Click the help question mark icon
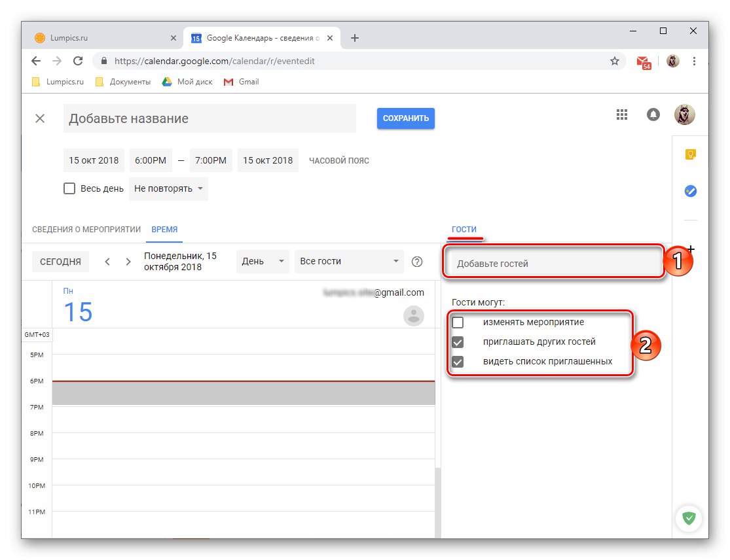 pos(417,261)
